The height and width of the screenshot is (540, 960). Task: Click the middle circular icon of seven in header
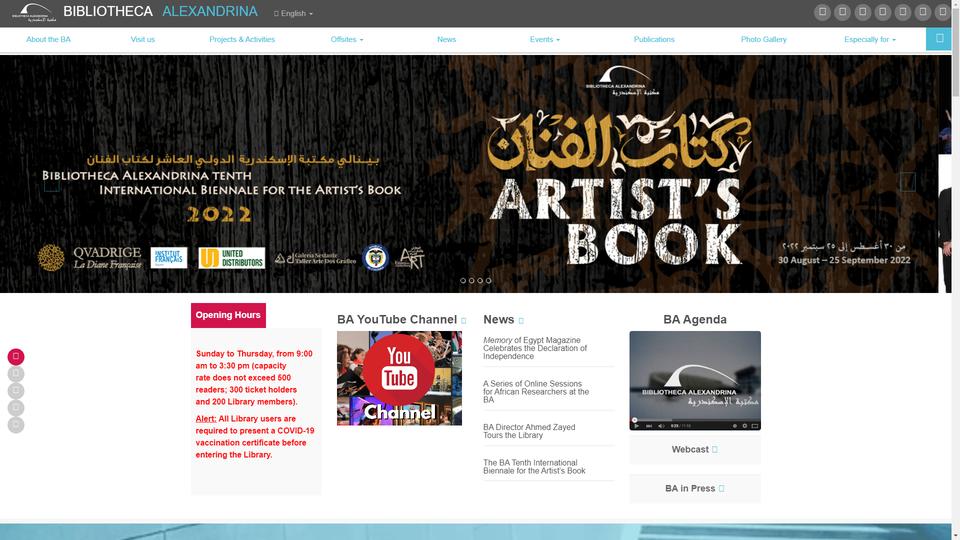tap(882, 12)
